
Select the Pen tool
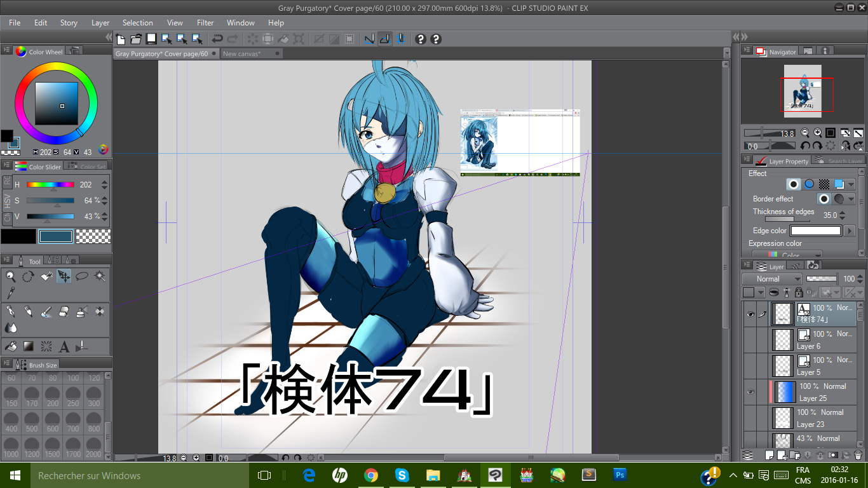[11, 311]
